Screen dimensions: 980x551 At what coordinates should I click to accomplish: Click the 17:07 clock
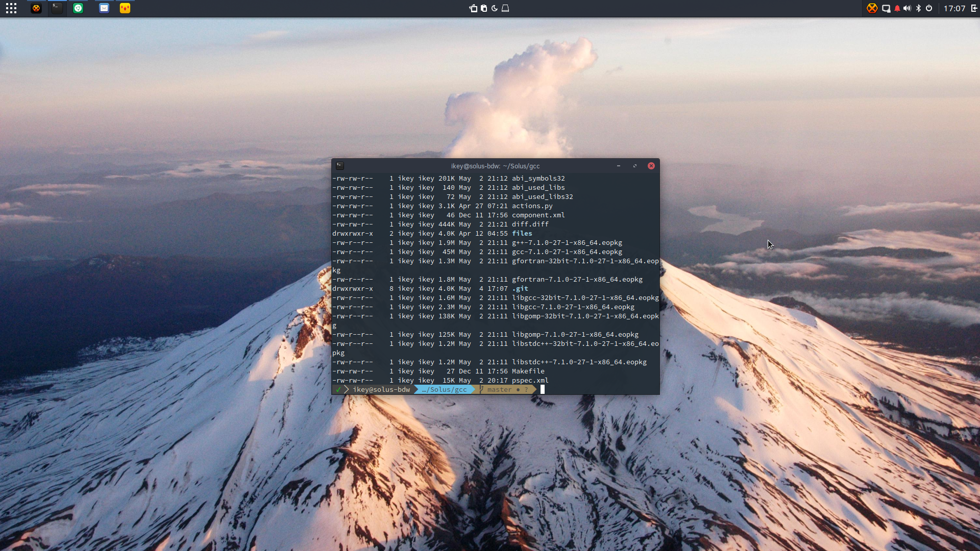coord(954,8)
